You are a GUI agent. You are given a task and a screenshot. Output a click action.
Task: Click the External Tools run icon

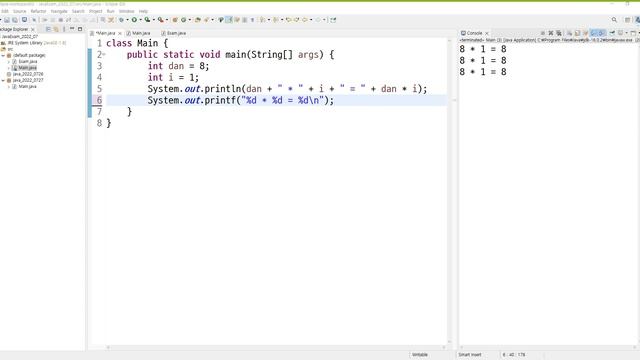[x=160, y=20]
